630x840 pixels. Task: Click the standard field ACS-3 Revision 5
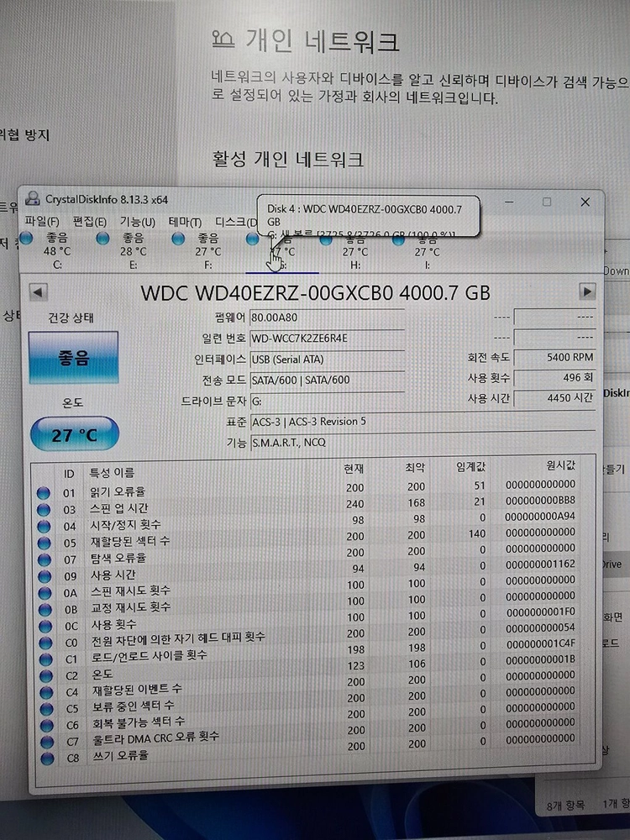pyautogui.click(x=423, y=422)
